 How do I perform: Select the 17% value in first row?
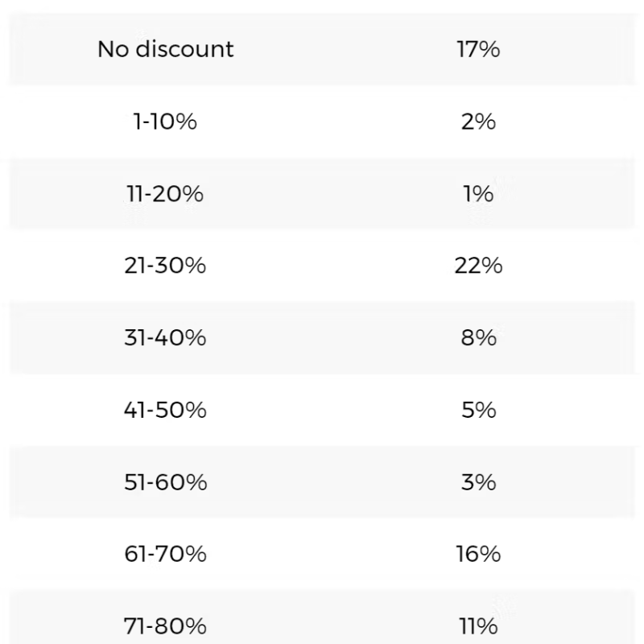click(478, 49)
